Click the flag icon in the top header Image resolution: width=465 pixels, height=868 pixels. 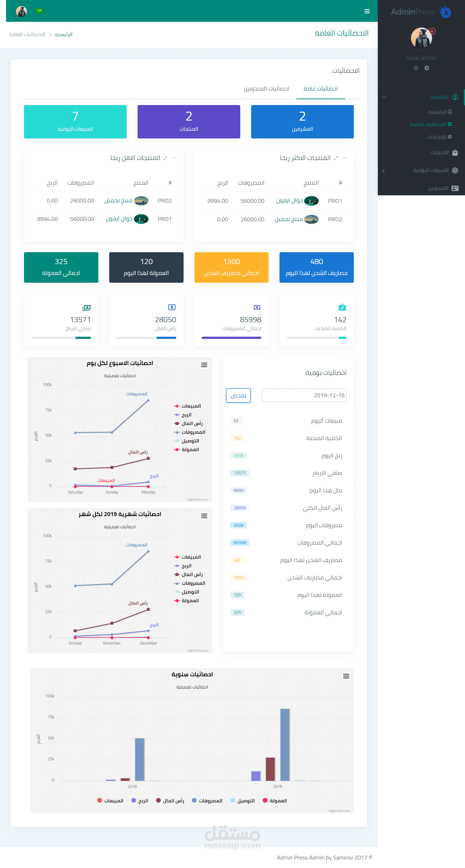[x=40, y=11]
